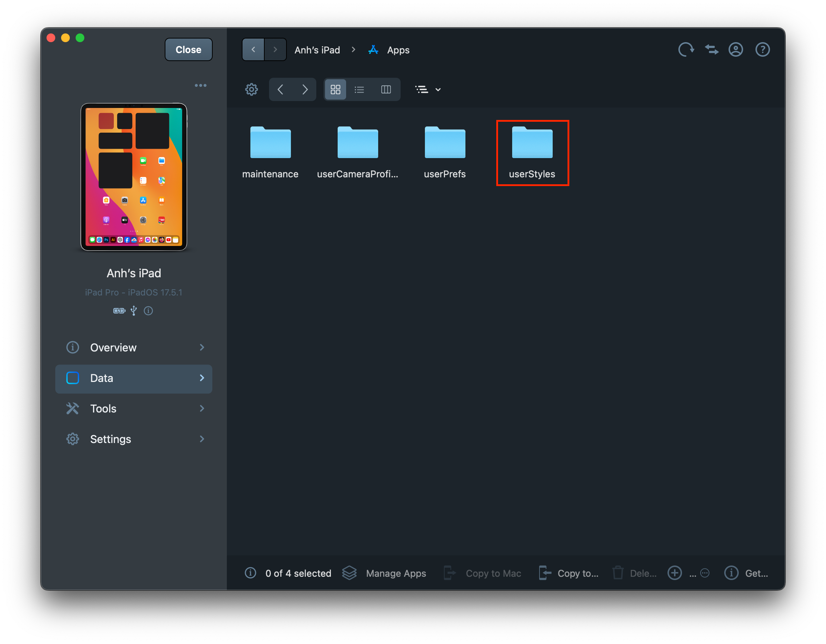Screen dimensions: 826x644
Task: Open the gear options in file toolbar
Action: (x=252, y=90)
